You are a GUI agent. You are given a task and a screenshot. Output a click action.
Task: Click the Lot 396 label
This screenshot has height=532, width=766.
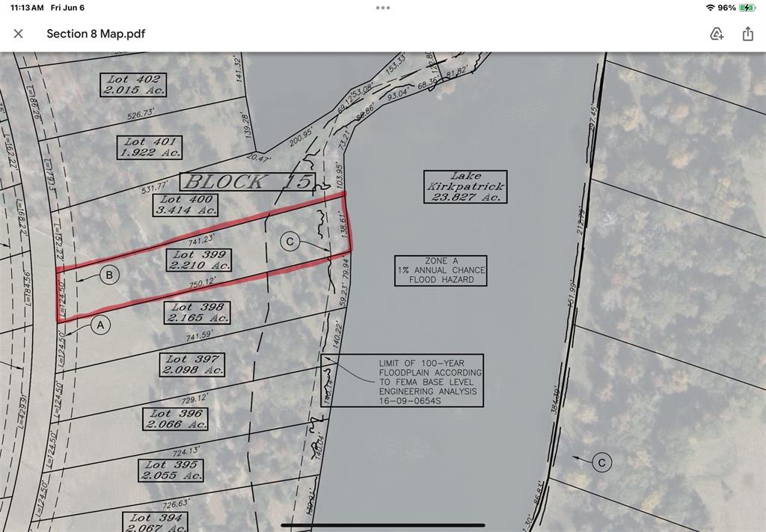coord(177,419)
